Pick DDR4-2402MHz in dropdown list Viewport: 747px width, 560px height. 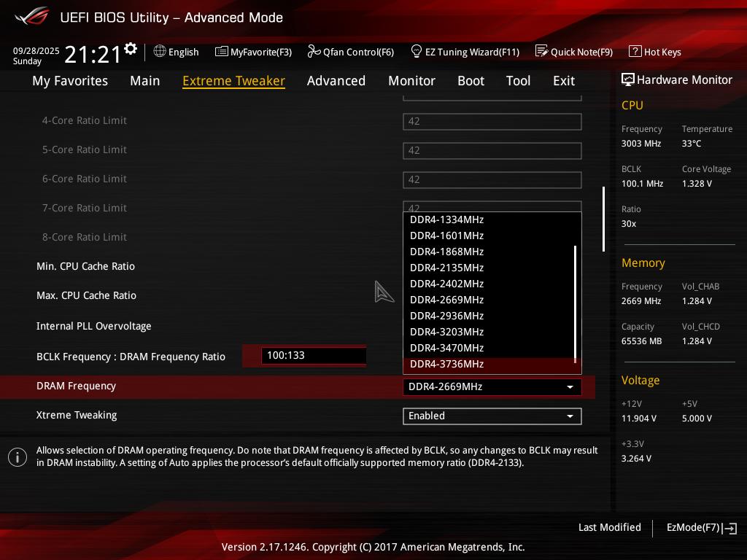pos(489,284)
